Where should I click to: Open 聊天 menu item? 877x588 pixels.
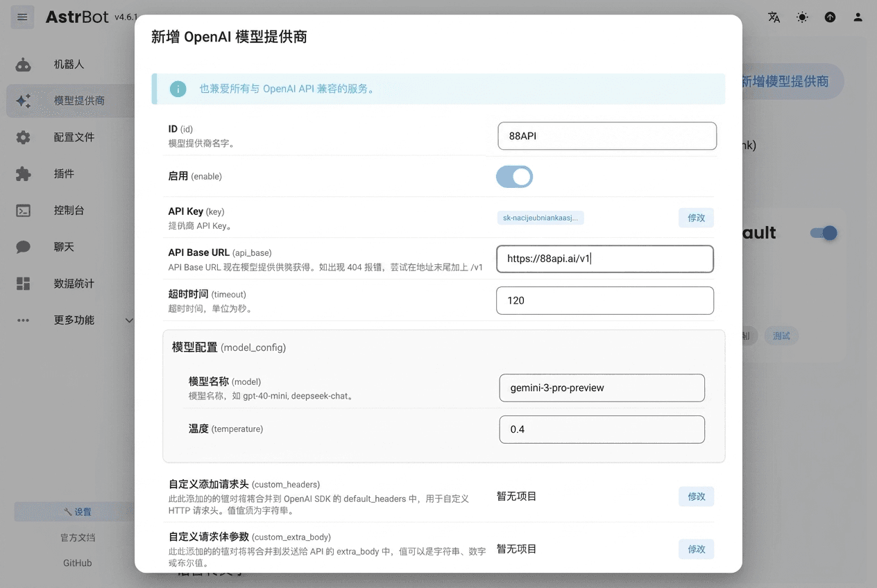[64, 247]
